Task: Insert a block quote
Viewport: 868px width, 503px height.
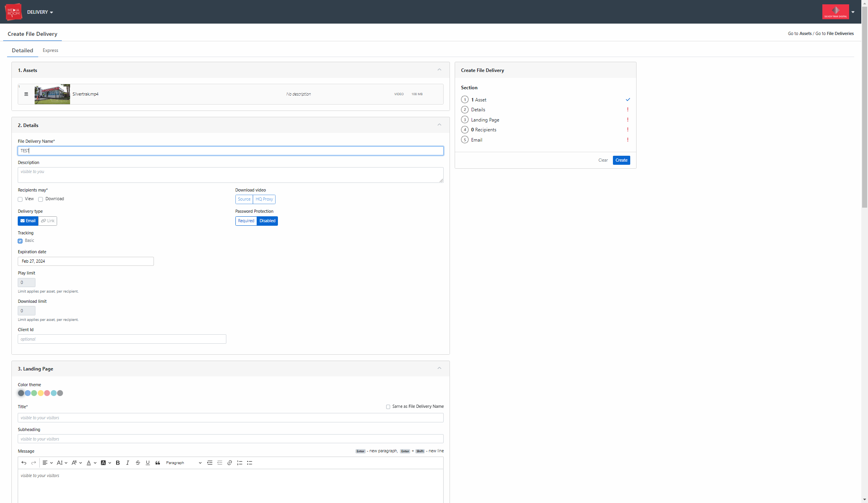Action: point(157,463)
